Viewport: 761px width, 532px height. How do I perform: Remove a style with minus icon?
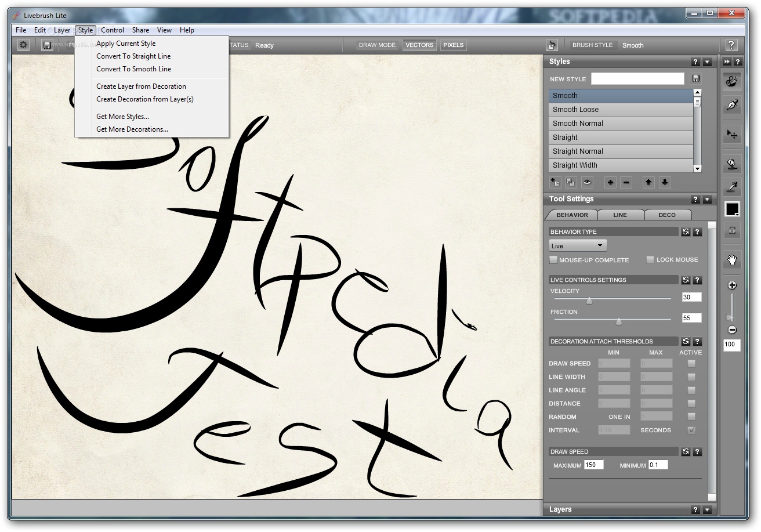(x=626, y=183)
